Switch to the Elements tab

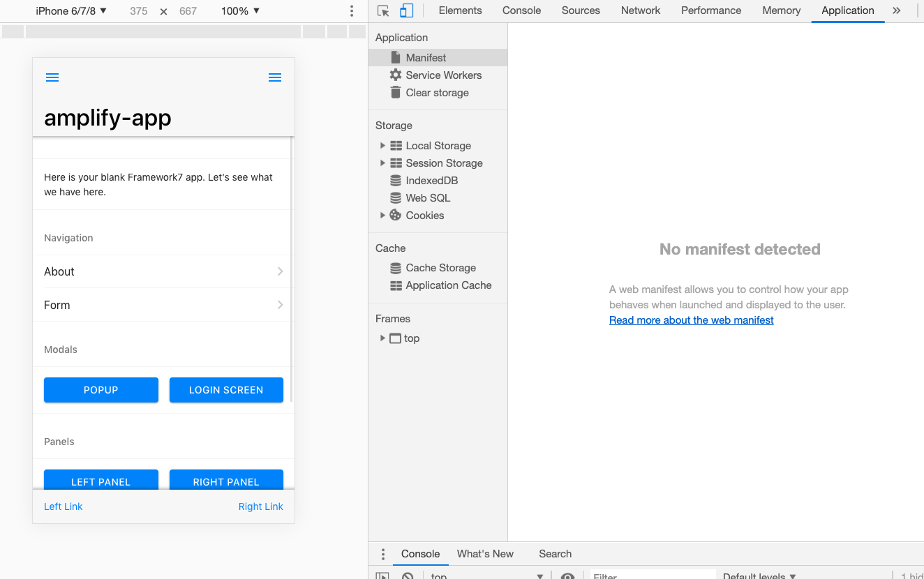pyautogui.click(x=461, y=10)
